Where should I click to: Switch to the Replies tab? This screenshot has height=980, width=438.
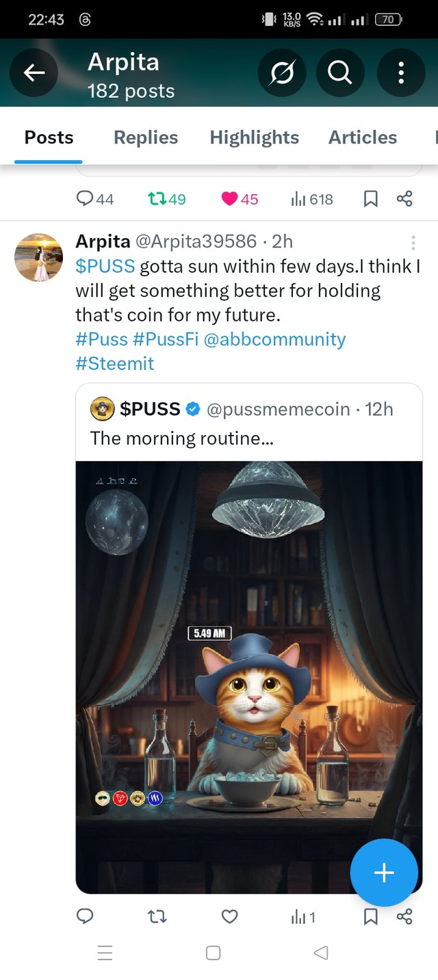(x=146, y=137)
